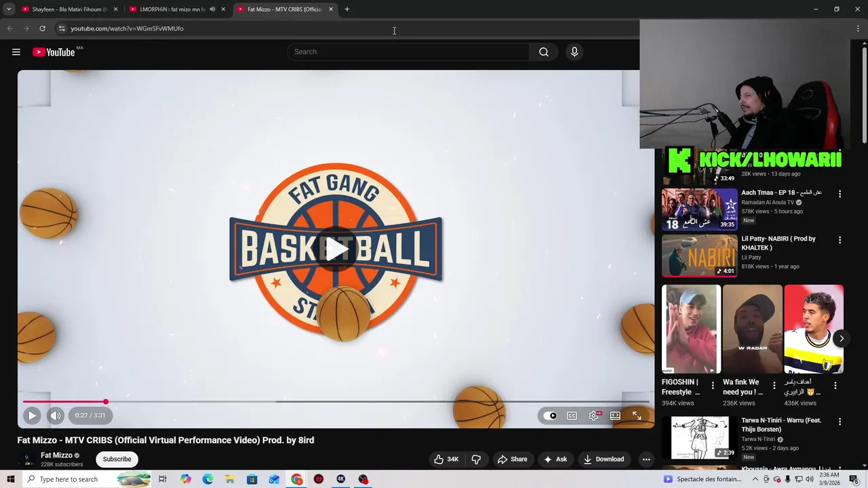Open Tarwa N-Tiniri Warru video thumbnail
The height and width of the screenshot is (488, 868).
(699, 438)
